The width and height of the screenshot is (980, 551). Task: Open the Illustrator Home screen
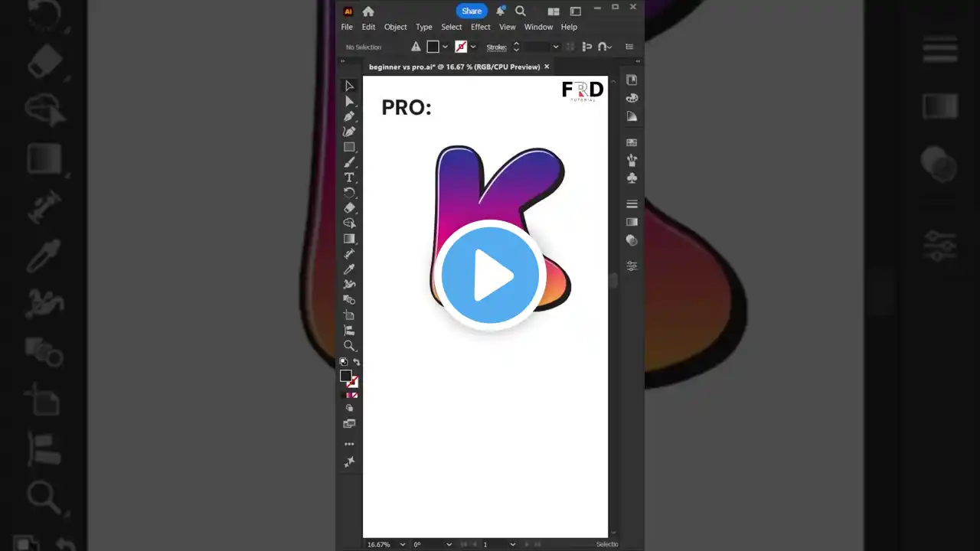(x=368, y=11)
